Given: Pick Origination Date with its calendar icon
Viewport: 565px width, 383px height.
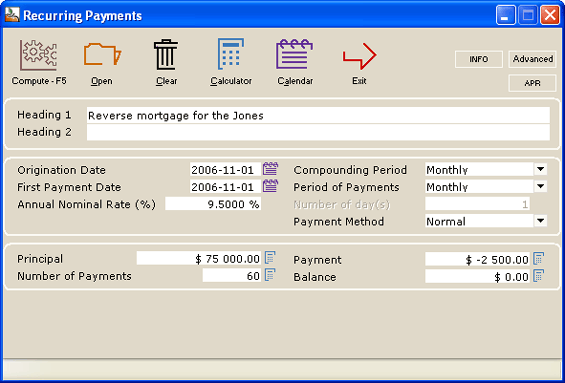Looking at the screenshot, I should click(270, 169).
